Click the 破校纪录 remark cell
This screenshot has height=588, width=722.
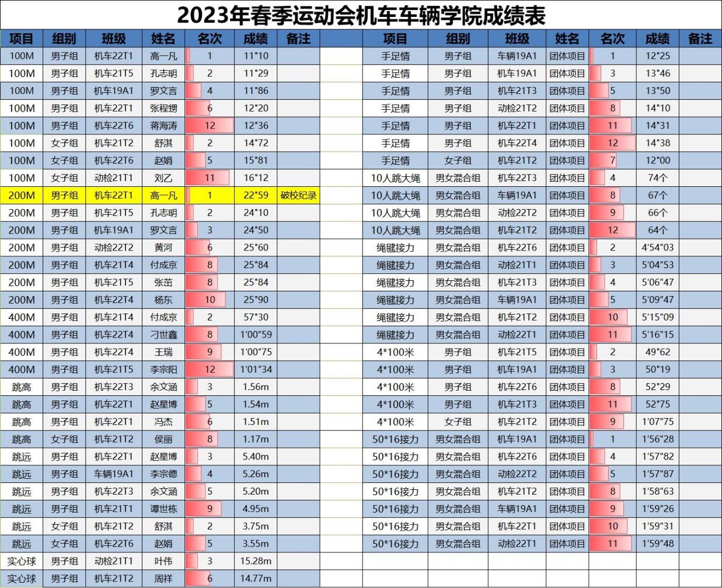pos(298,195)
